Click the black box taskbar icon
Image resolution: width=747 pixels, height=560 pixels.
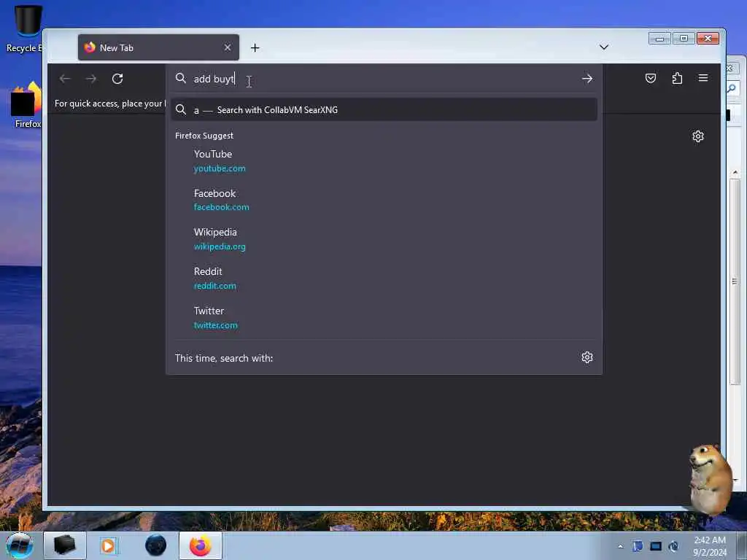coord(65,545)
